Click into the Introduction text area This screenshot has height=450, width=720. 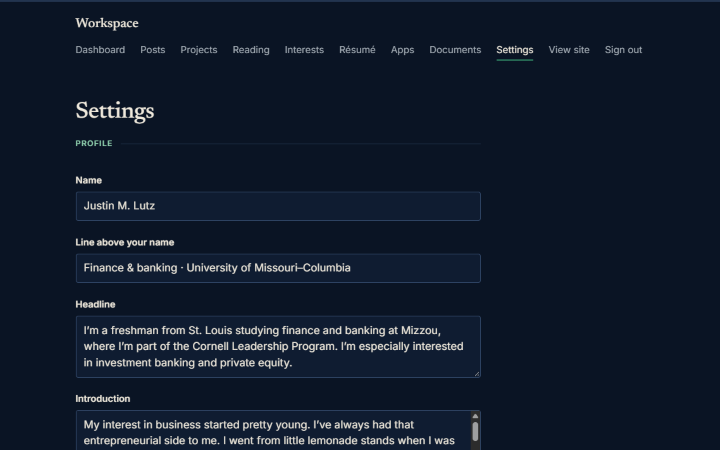click(274, 430)
